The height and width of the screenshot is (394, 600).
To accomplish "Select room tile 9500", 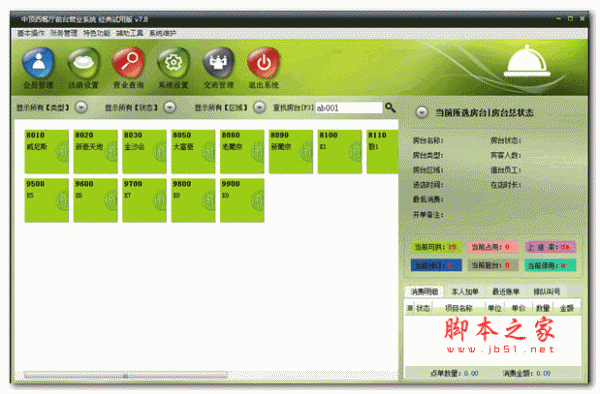I will click(x=47, y=200).
